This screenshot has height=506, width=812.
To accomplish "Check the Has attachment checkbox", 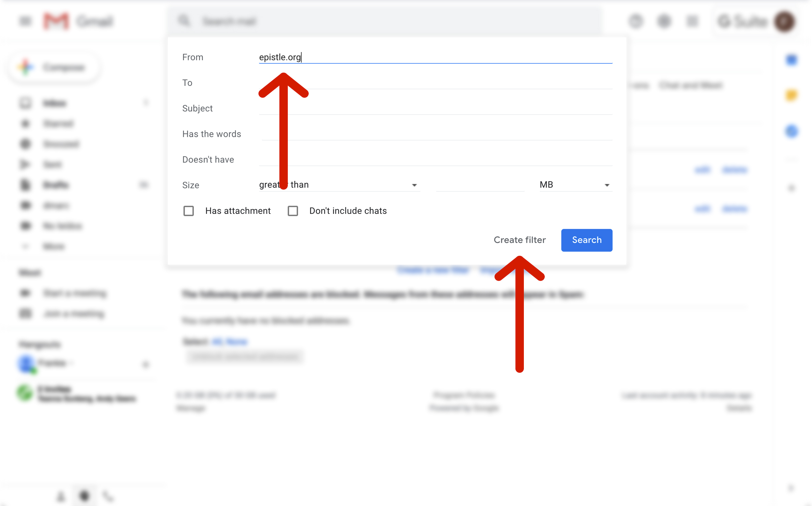I will pos(188,211).
